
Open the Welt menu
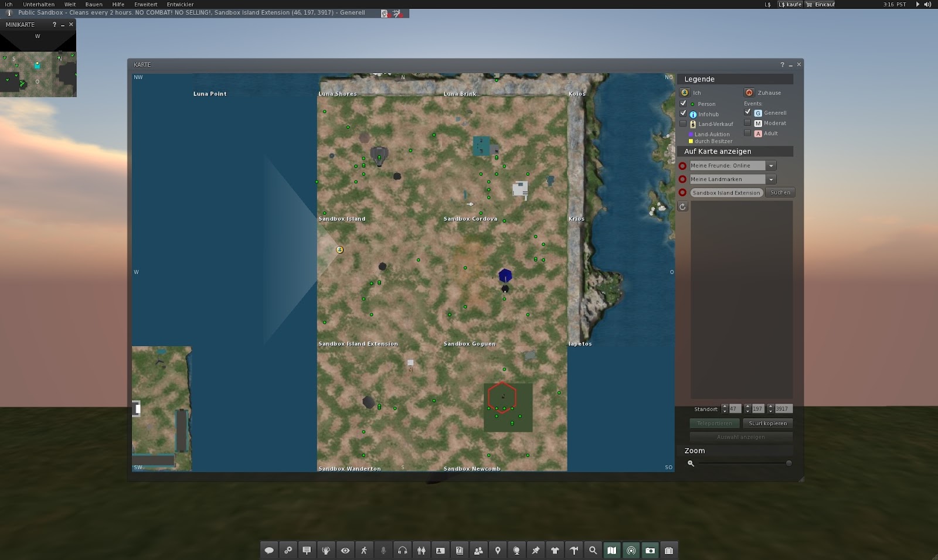(x=69, y=4)
